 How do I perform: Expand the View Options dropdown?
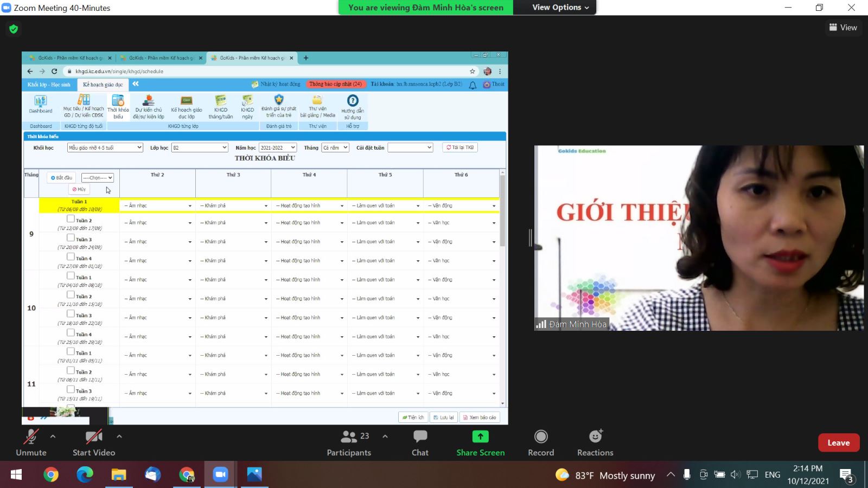(560, 8)
